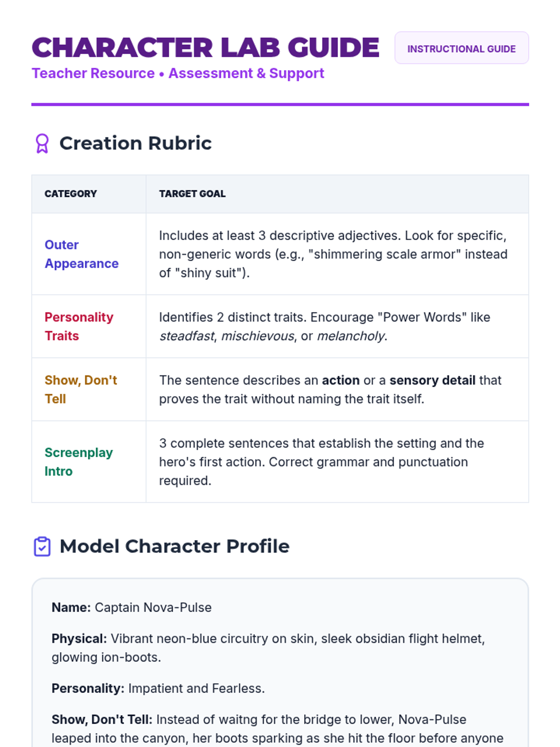The width and height of the screenshot is (560, 747).
Task: Click the Physical description line in profile
Action: pyautogui.click(x=268, y=648)
